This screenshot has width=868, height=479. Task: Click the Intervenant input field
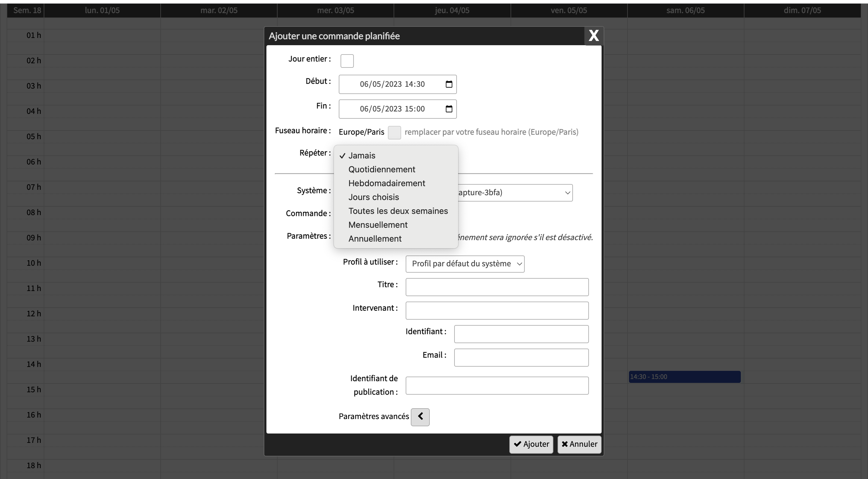(497, 311)
